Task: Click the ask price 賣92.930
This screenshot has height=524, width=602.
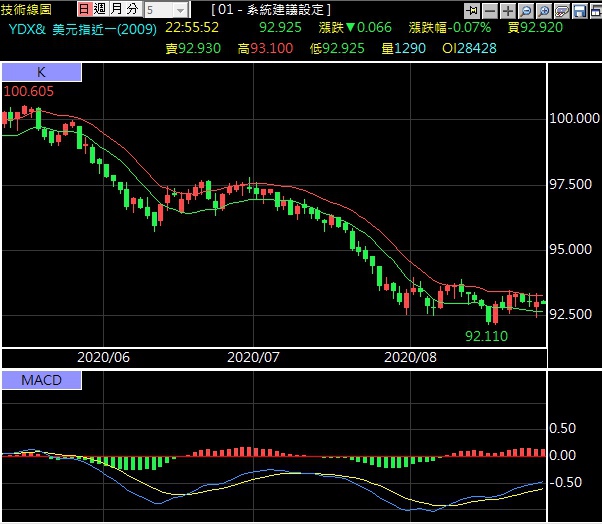Action: [x=193, y=48]
